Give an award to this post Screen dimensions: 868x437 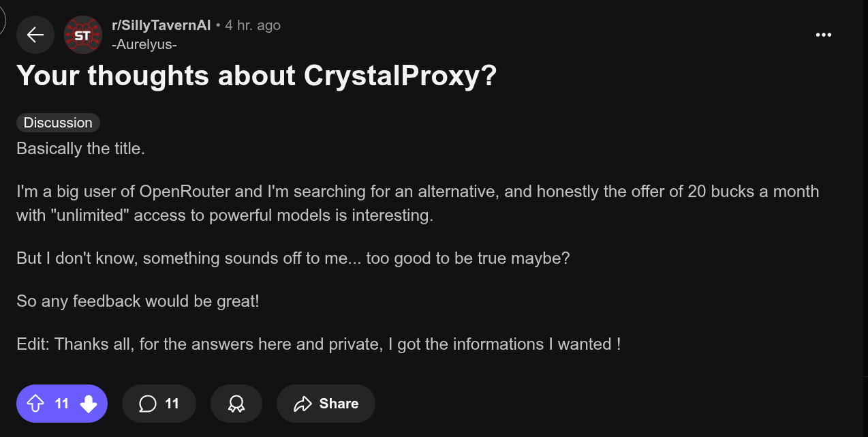point(236,404)
